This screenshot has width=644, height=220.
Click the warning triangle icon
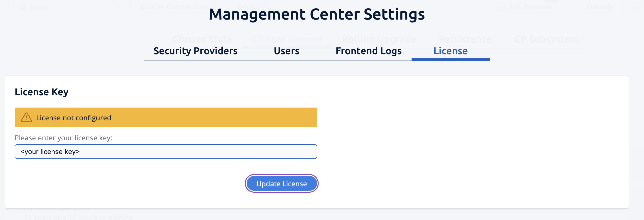(26, 117)
